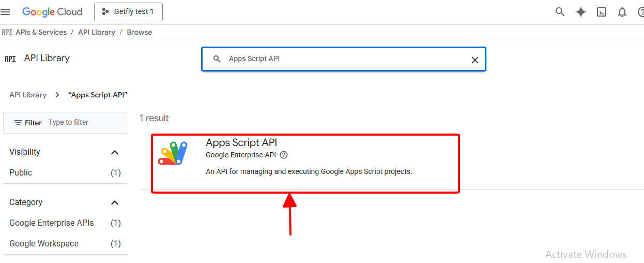644x263 pixels.
Task: Open the Getfly test 1 project selector
Action: (128, 12)
